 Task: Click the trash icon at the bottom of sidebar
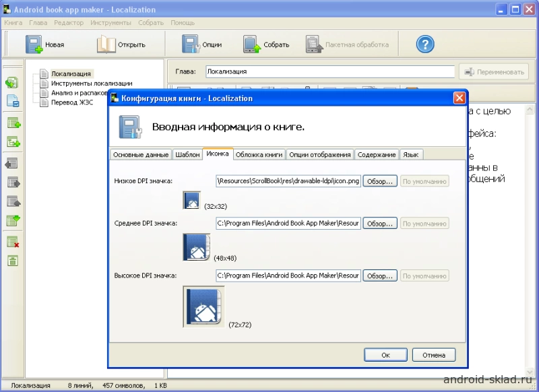(x=12, y=259)
